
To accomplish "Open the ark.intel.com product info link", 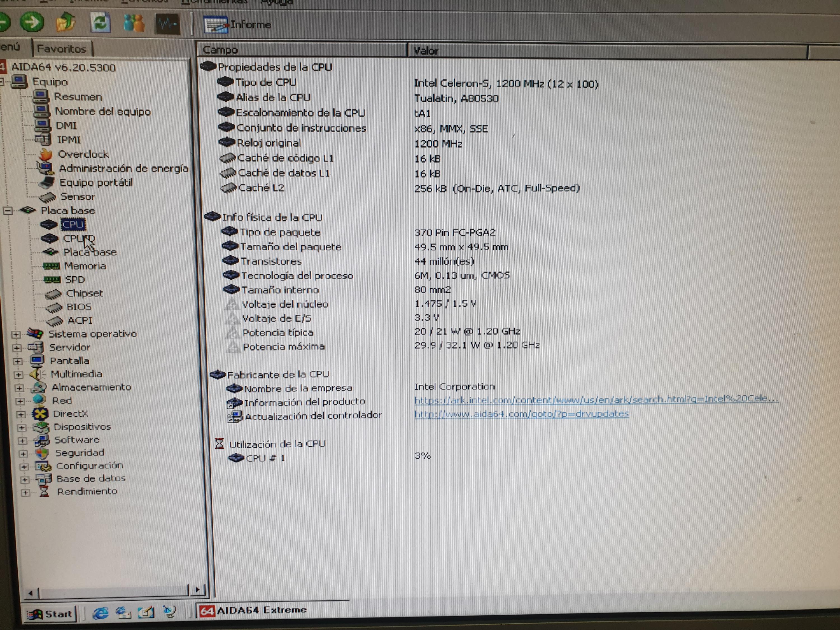I will pyautogui.click(x=596, y=399).
